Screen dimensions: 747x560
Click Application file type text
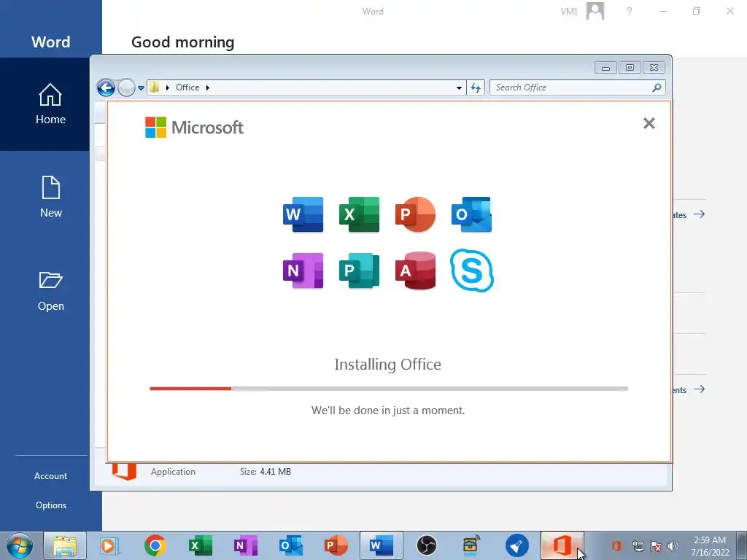coord(174,472)
